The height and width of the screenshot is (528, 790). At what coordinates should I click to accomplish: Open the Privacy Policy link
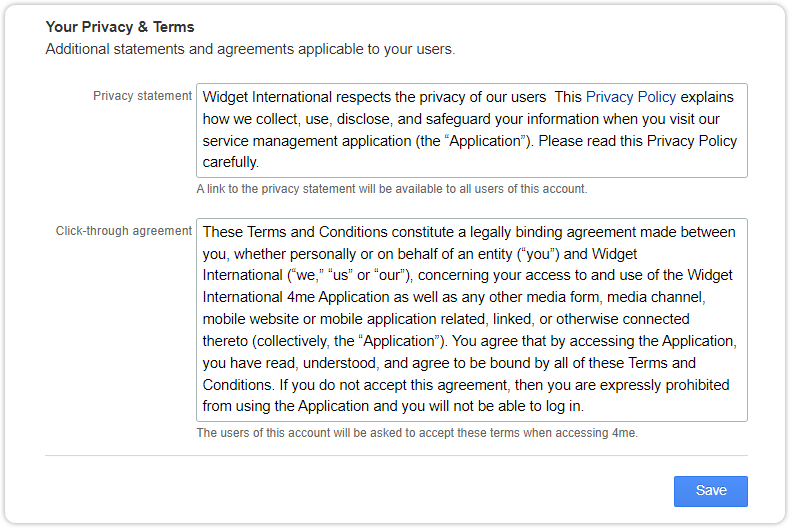pos(631,97)
